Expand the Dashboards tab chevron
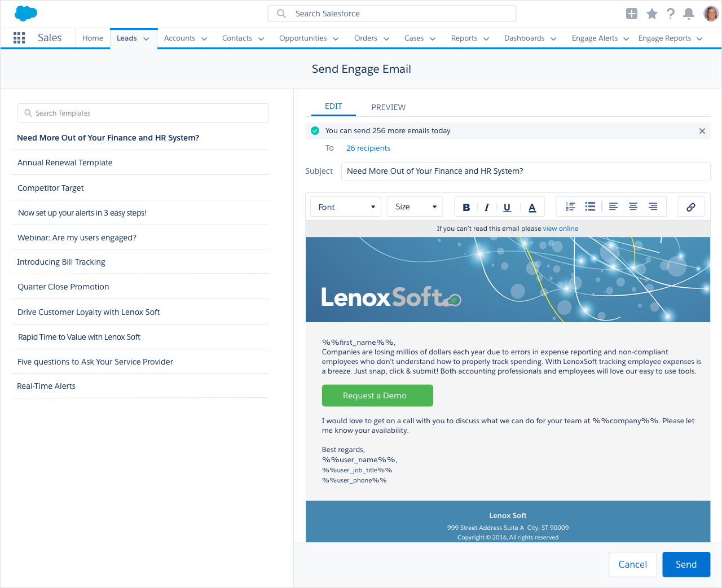 (553, 39)
